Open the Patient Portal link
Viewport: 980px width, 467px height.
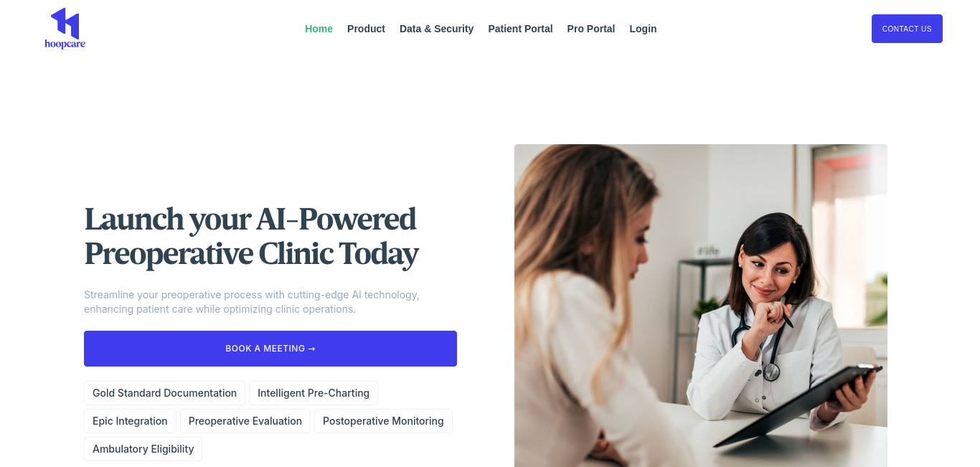point(520,29)
